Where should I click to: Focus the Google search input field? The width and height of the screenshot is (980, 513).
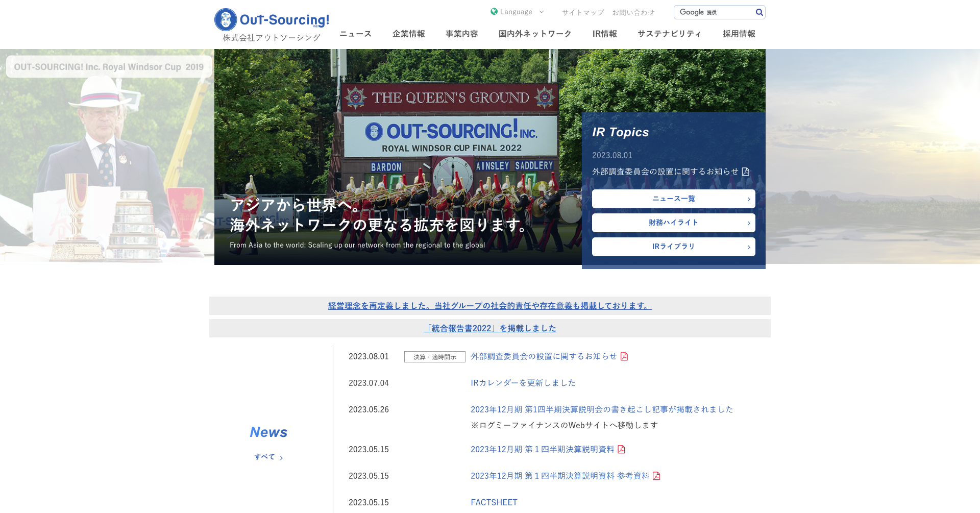pos(715,12)
